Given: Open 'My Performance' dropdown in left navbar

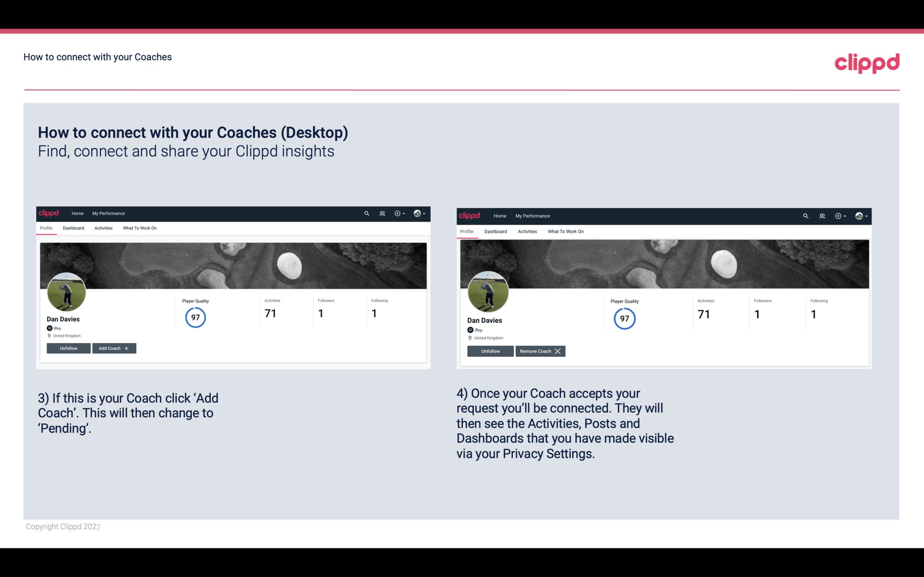Looking at the screenshot, I should click(108, 213).
